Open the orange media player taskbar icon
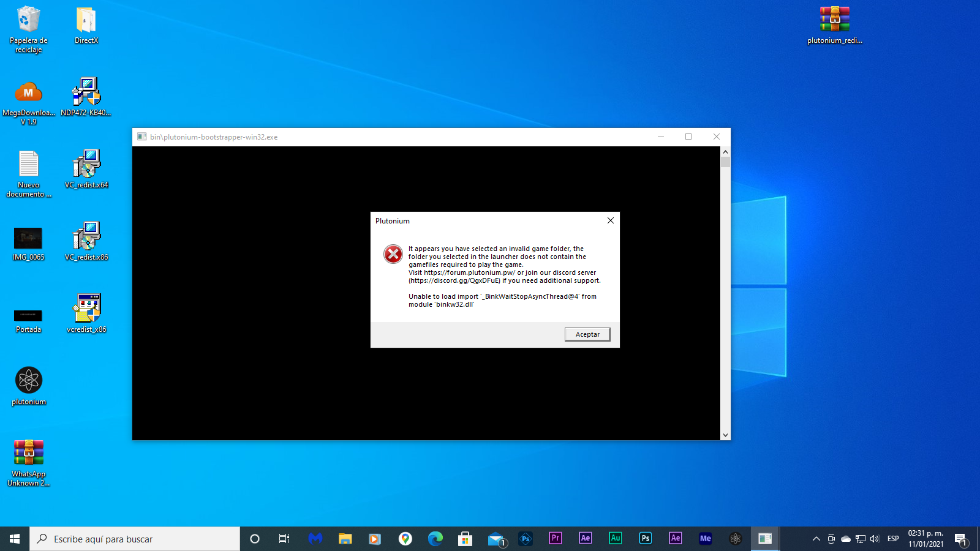 pyautogui.click(x=375, y=539)
